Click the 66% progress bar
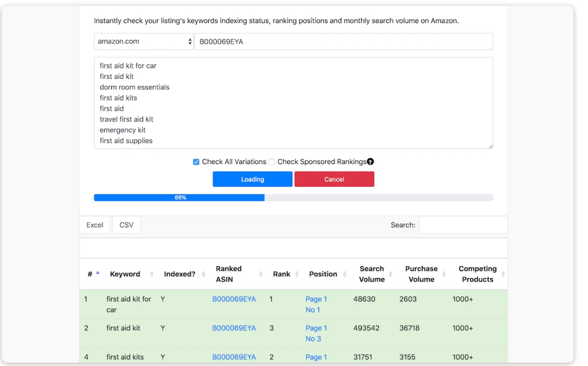Image resolution: width=588 pixels, height=366 pixels. point(294,197)
